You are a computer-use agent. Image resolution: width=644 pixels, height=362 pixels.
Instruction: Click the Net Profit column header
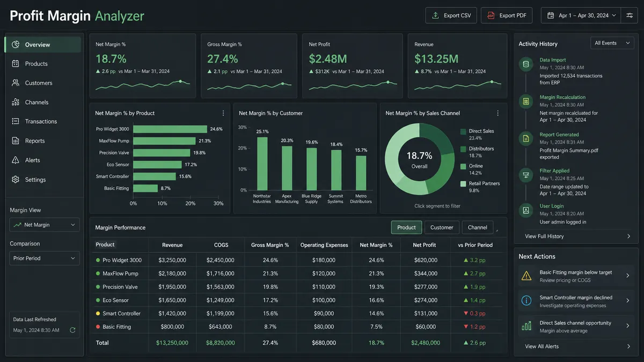click(426, 245)
